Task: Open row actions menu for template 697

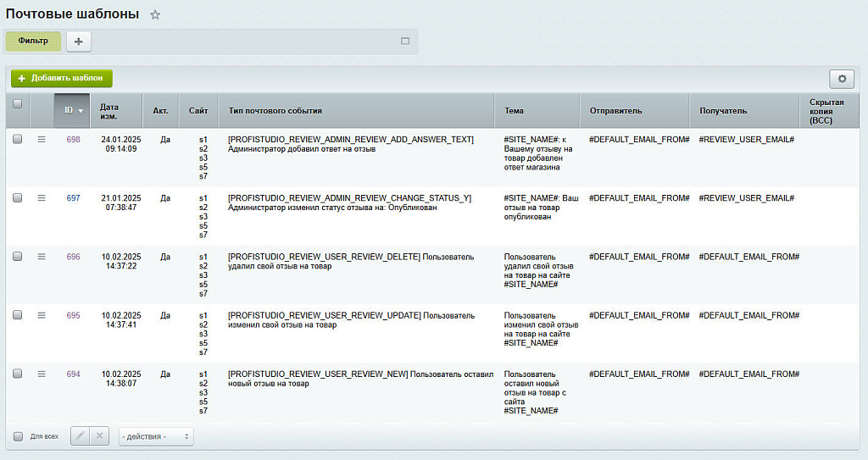Action: pos(42,198)
